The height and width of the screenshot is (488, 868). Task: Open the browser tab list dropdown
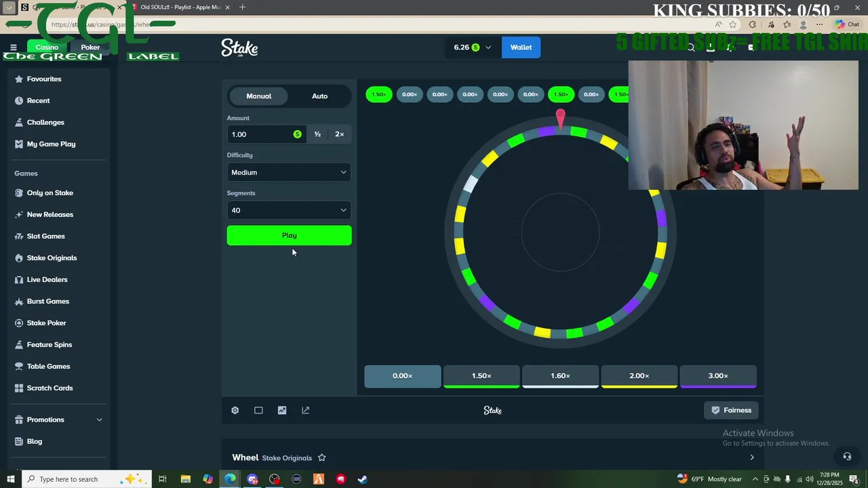tap(9, 7)
